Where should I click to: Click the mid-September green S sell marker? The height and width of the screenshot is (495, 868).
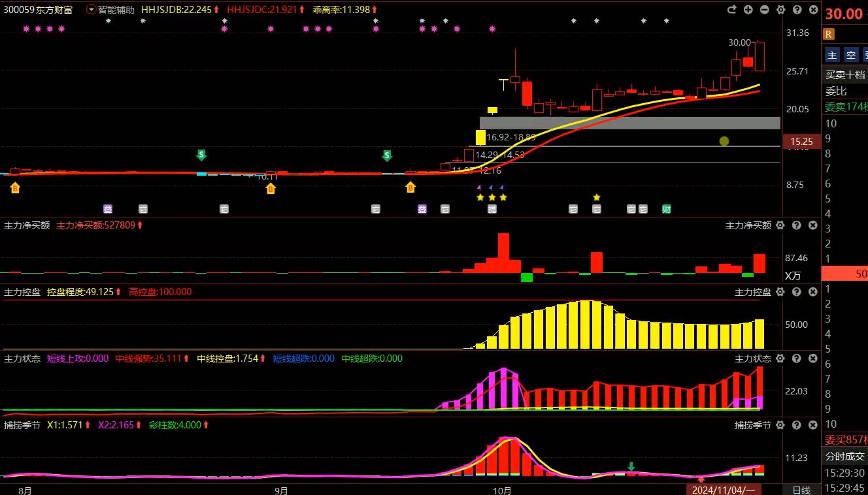click(387, 155)
